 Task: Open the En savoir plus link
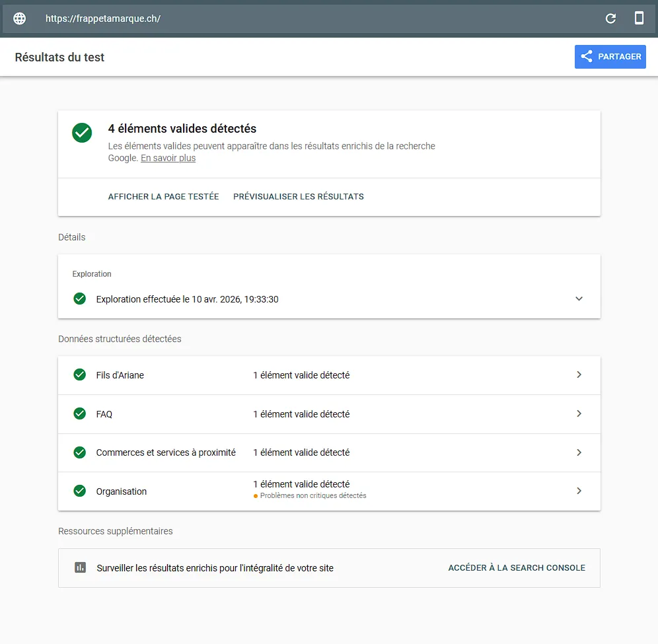168,158
